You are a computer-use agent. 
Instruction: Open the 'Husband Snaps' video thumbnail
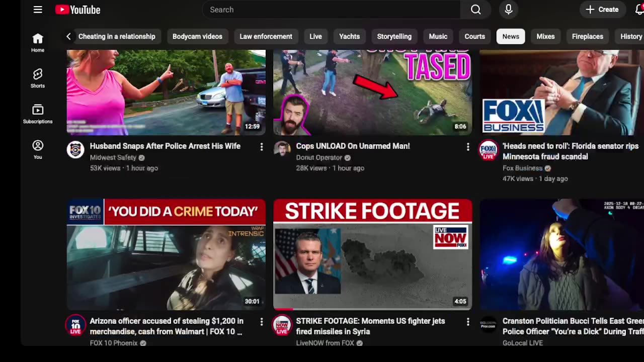click(x=166, y=92)
